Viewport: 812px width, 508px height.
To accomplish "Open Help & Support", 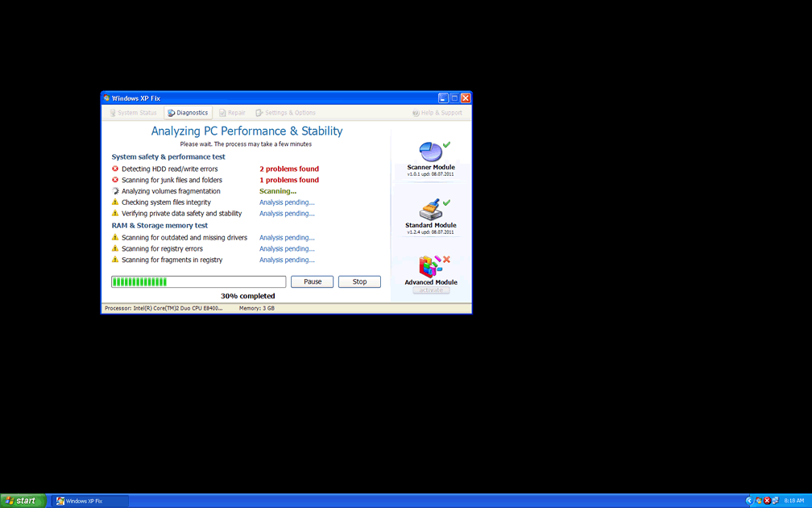I will point(437,113).
